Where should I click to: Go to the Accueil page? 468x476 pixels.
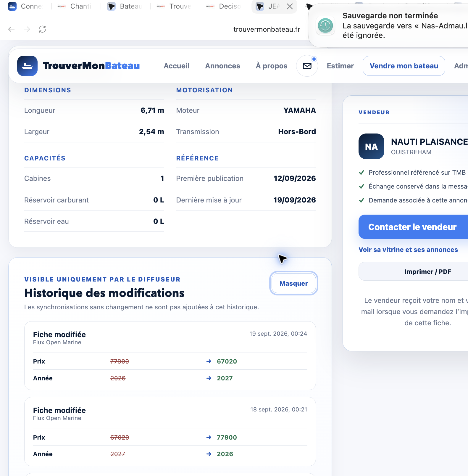pos(177,66)
